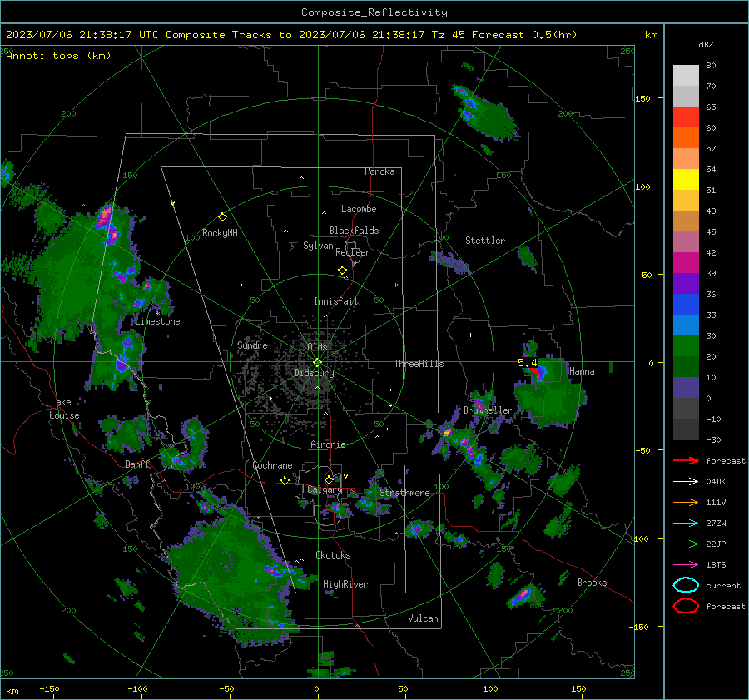Click the 'Banff' city label
Viewport: 749px width, 700px height.
pyautogui.click(x=137, y=464)
